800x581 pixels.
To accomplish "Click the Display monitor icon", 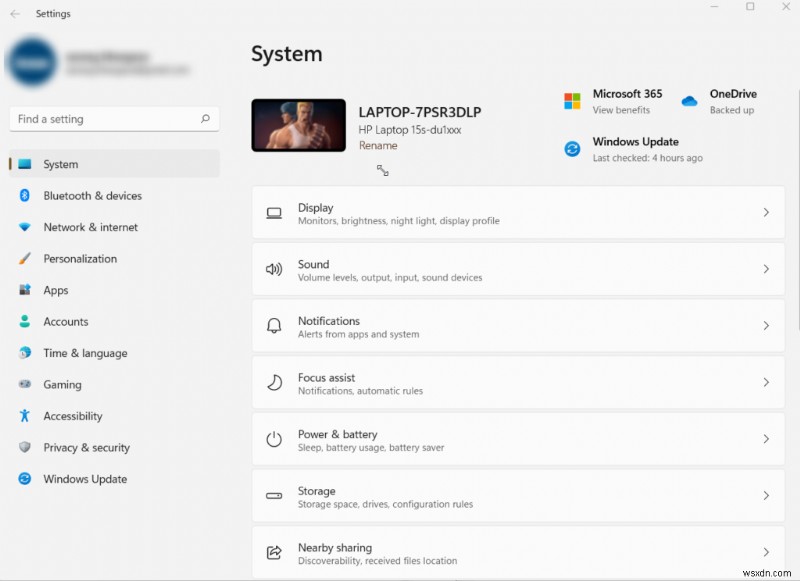I will coord(273,213).
